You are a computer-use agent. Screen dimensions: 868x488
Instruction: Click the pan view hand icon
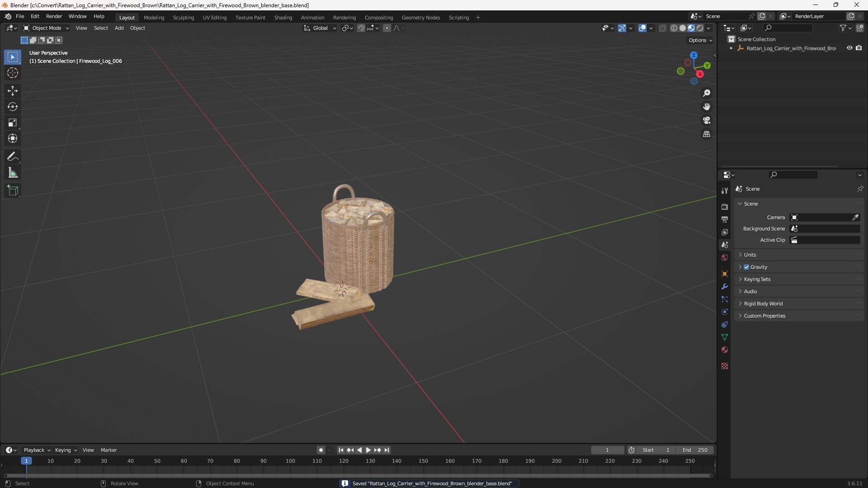(707, 107)
